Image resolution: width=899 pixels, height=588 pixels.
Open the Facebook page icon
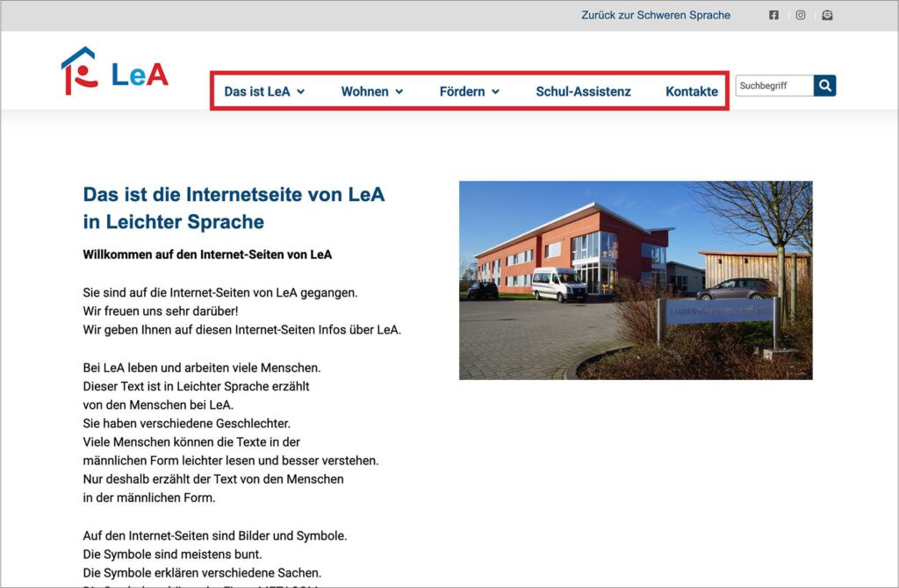[773, 15]
